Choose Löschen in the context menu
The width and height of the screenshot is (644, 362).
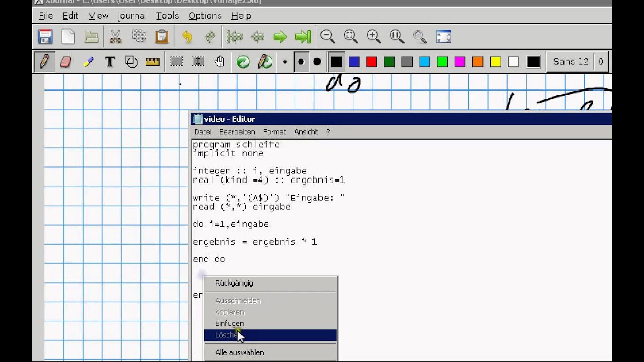(x=270, y=335)
